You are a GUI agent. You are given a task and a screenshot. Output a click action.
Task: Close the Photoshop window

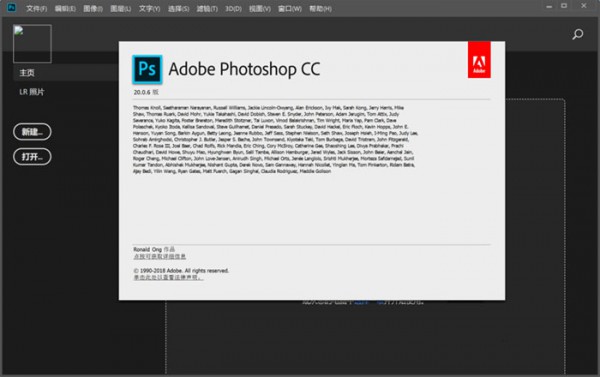[x=584, y=6]
